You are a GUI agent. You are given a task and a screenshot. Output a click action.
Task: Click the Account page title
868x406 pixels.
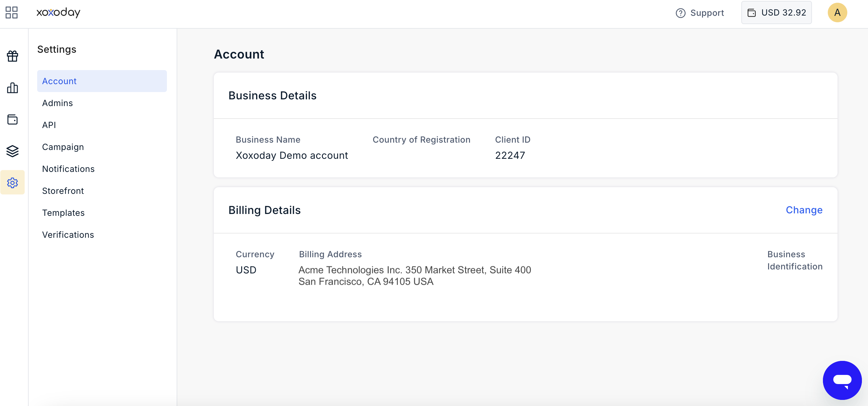[239, 54]
